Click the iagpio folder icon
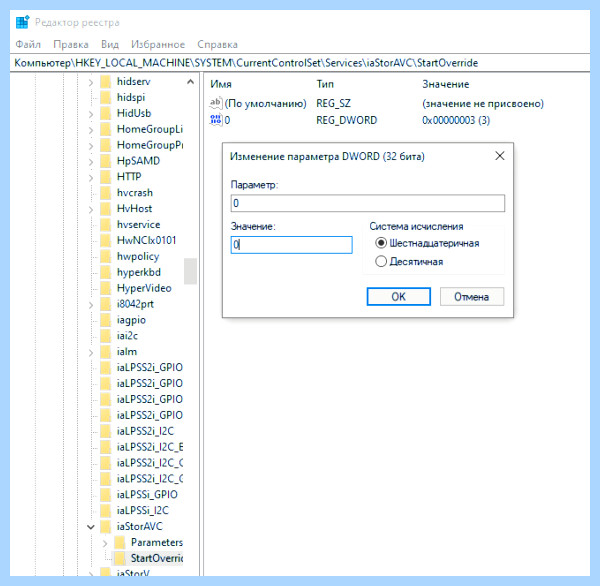The height and width of the screenshot is (586, 600). pos(106,320)
